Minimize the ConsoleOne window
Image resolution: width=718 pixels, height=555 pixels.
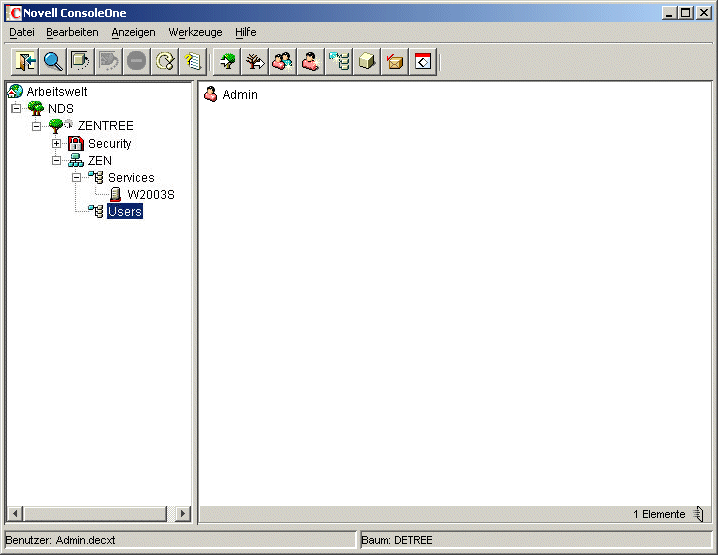tap(669, 13)
